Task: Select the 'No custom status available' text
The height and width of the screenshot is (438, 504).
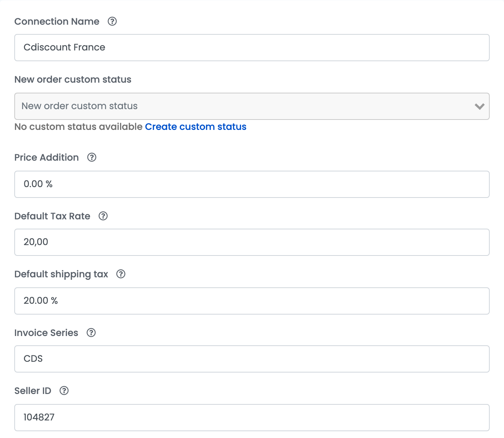Action: [x=79, y=127]
